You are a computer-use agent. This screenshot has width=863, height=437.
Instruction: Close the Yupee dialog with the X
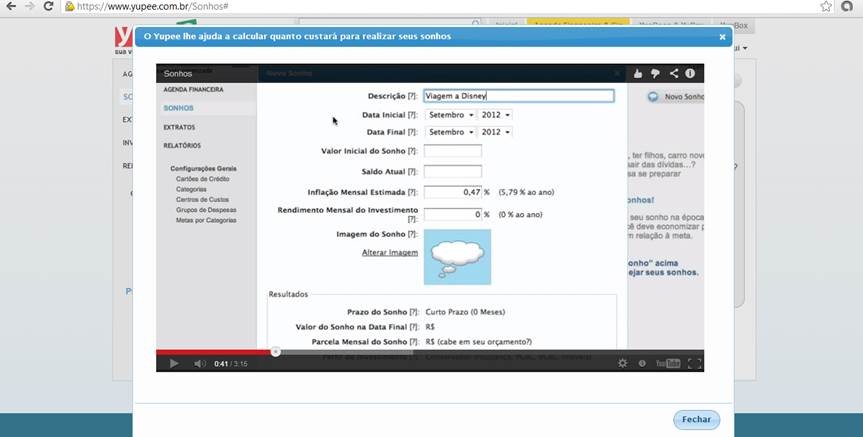coord(722,37)
